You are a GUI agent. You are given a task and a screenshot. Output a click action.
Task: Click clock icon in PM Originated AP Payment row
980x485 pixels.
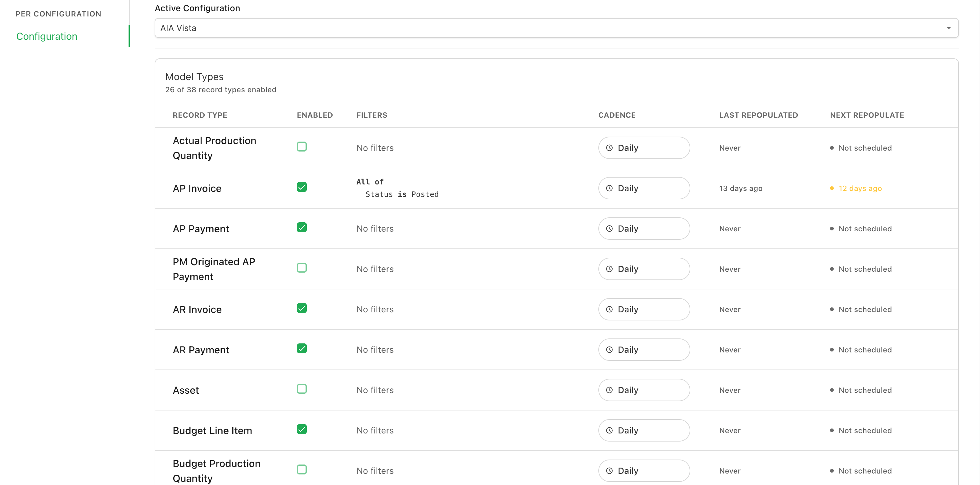[609, 269]
